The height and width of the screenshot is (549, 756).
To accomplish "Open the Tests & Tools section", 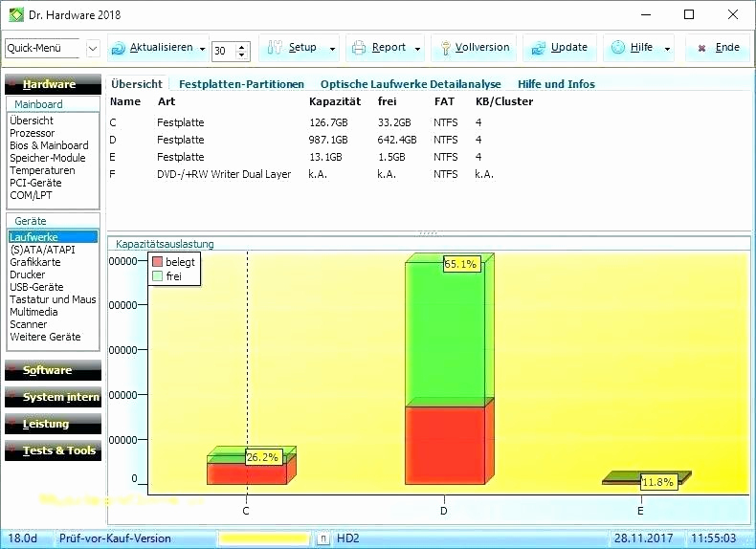I will (53, 450).
